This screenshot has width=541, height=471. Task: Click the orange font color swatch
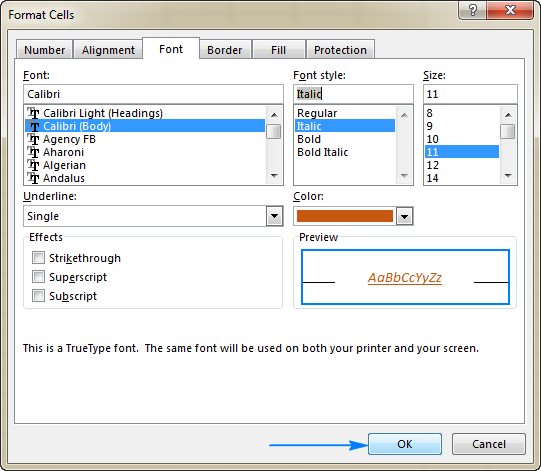[x=345, y=216]
